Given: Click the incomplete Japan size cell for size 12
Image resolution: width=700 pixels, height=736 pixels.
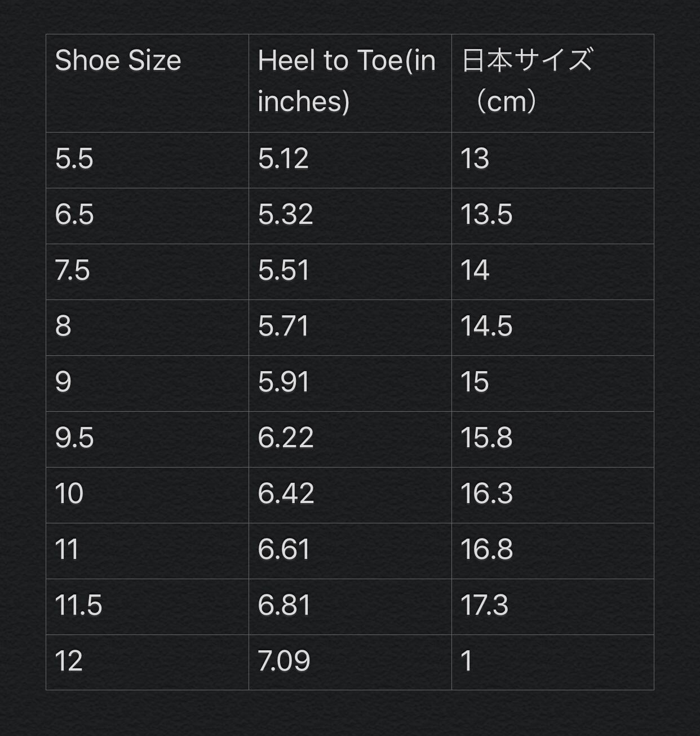Looking at the screenshot, I should (x=552, y=663).
